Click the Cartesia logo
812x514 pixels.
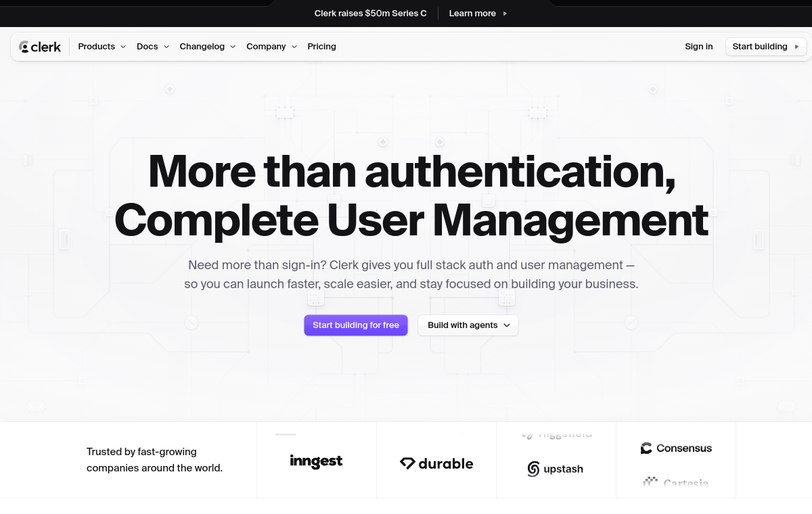675,482
